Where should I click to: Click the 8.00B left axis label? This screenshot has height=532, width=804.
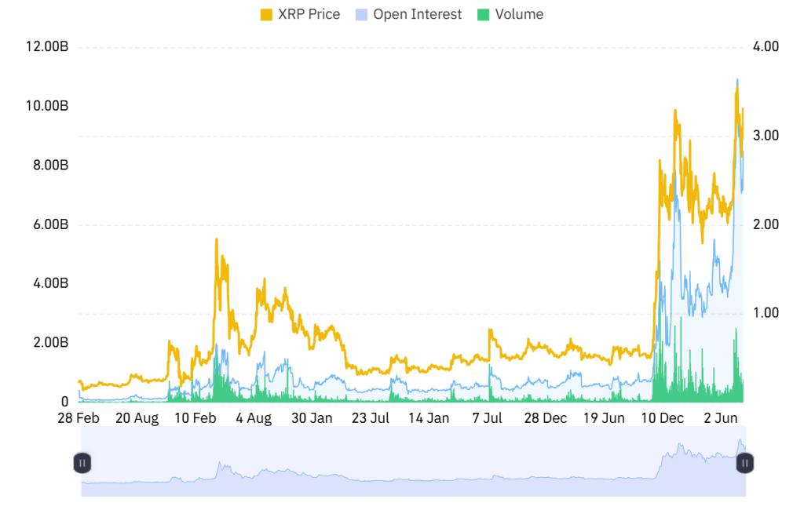pyautogui.click(x=51, y=165)
